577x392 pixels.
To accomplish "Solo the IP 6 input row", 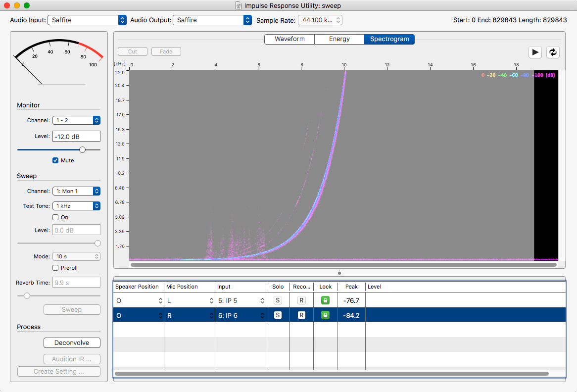I will tap(278, 314).
